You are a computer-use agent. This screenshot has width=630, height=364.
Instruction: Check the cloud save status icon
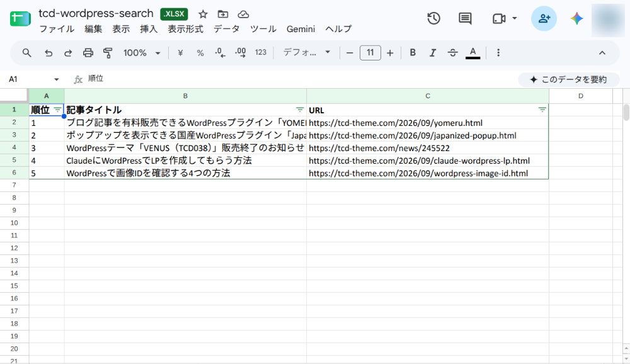(243, 14)
